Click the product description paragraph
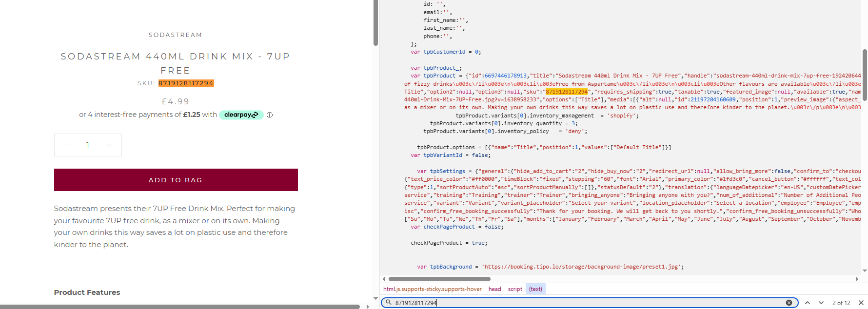Image resolution: width=868 pixels, height=309 pixels. [175, 227]
